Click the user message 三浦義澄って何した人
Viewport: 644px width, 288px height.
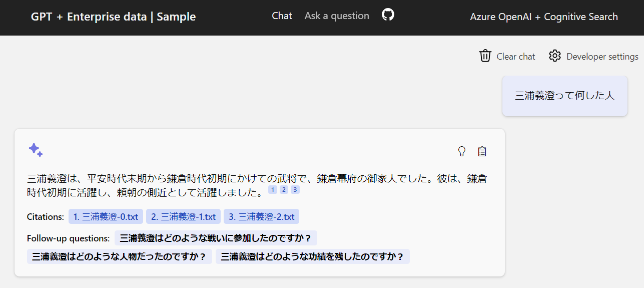pyautogui.click(x=564, y=96)
